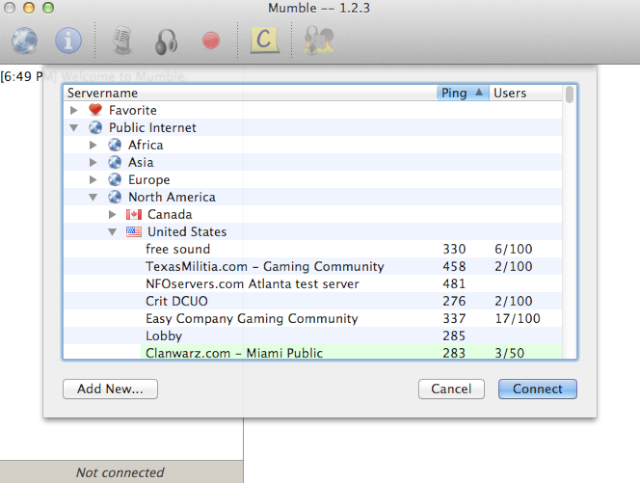
Task: Start recording with the red circle icon
Action: coord(211,40)
